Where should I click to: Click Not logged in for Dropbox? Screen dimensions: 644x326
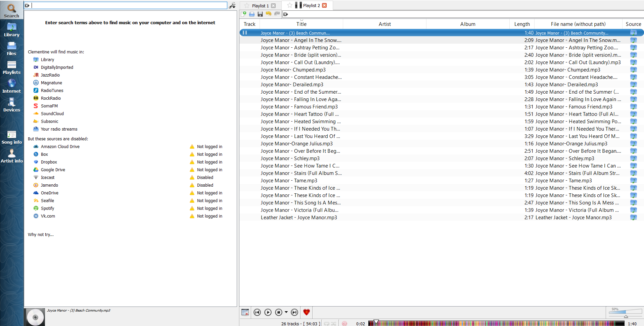pos(210,162)
